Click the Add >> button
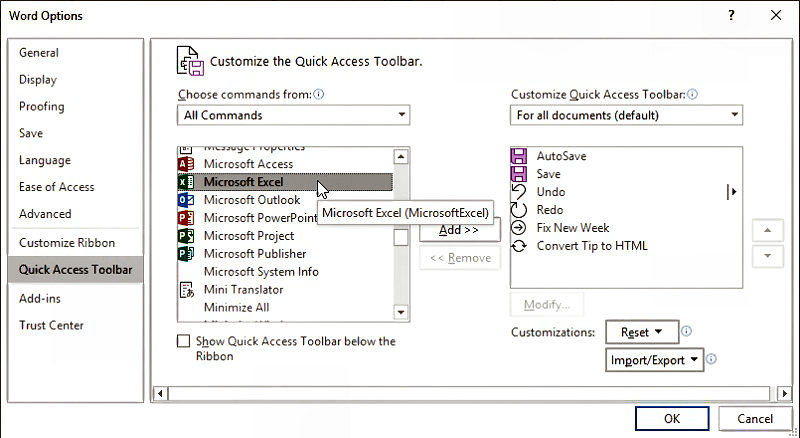Viewport: 800px width, 438px height. click(x=459, y=231)
